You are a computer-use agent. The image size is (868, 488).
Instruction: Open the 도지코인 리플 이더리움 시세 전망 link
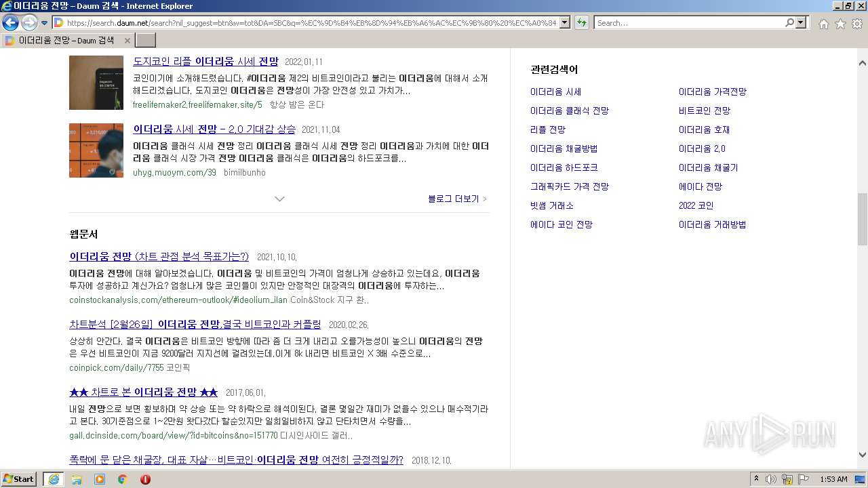pyautogui.click(x=205, y=61)
